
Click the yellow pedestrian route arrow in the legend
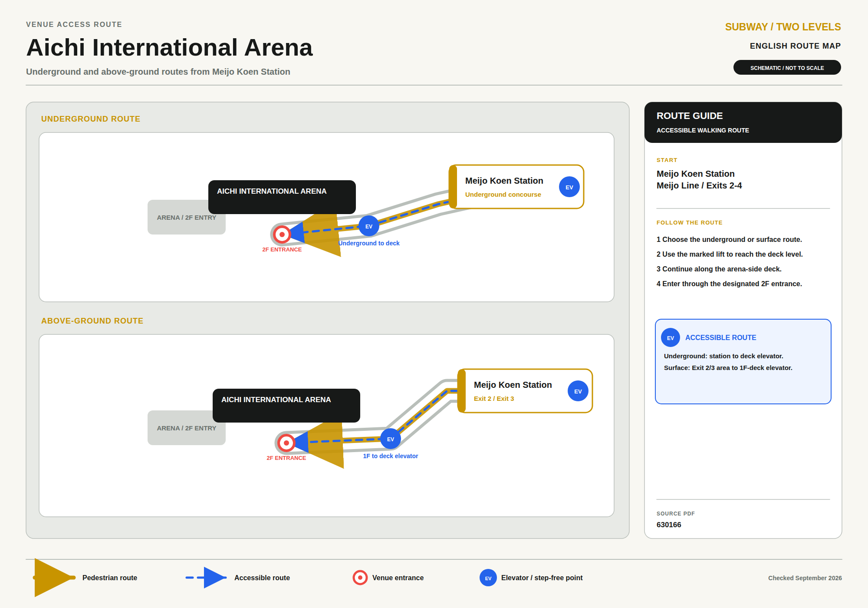click(x=55, y=578)
